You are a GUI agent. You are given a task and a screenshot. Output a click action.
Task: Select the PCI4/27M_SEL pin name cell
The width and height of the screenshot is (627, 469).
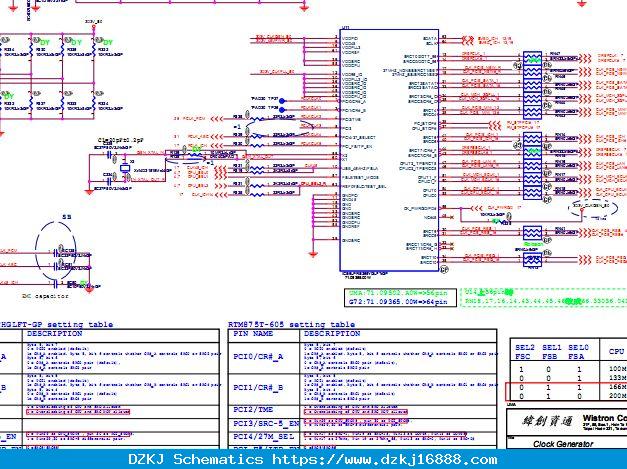point(264,437)
